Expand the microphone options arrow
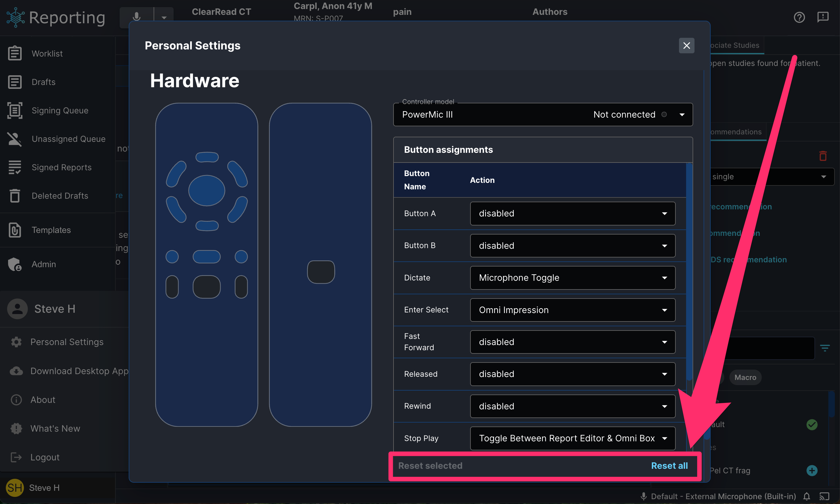Viewport: 840px width, 504px height. tap(164, 17)
